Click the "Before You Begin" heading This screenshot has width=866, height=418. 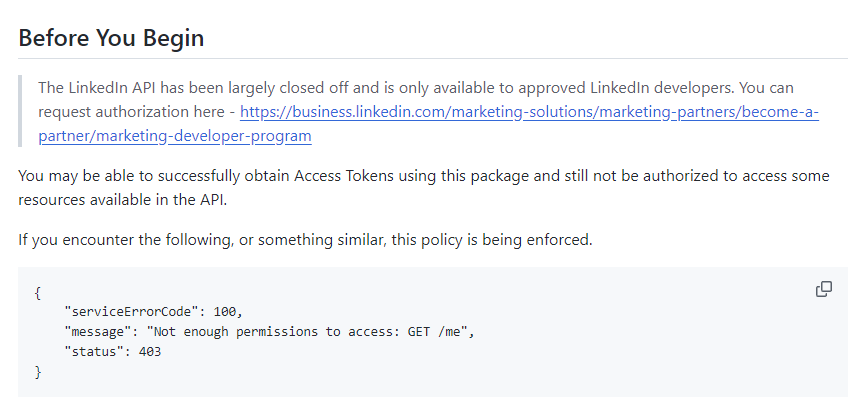(111, 39)
